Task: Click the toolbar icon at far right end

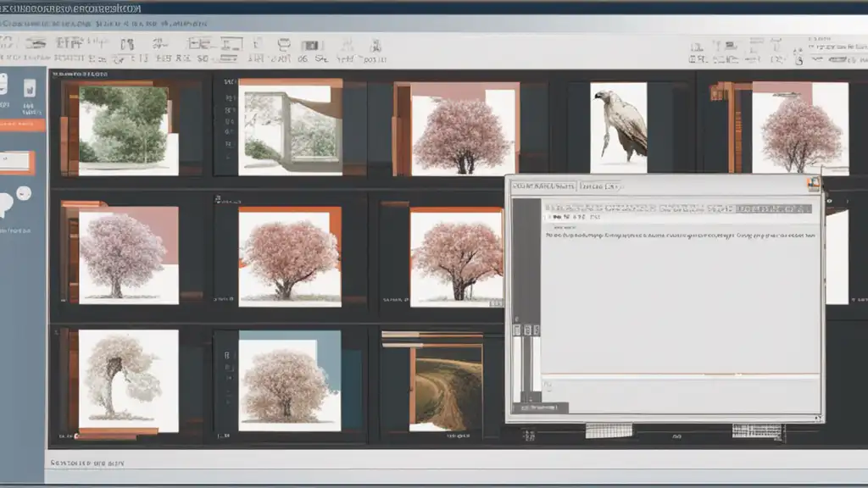Action: click(x=857, y=59)
